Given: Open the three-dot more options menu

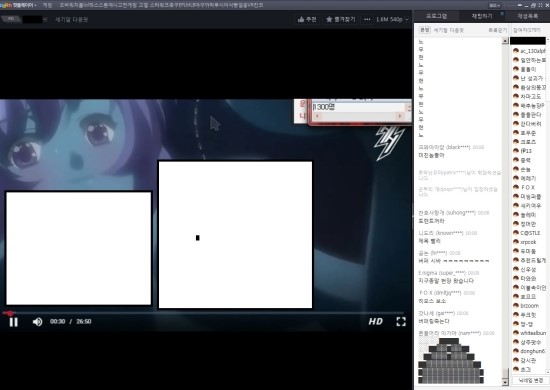Looking at the screenshot, I should tap(367, 19).
